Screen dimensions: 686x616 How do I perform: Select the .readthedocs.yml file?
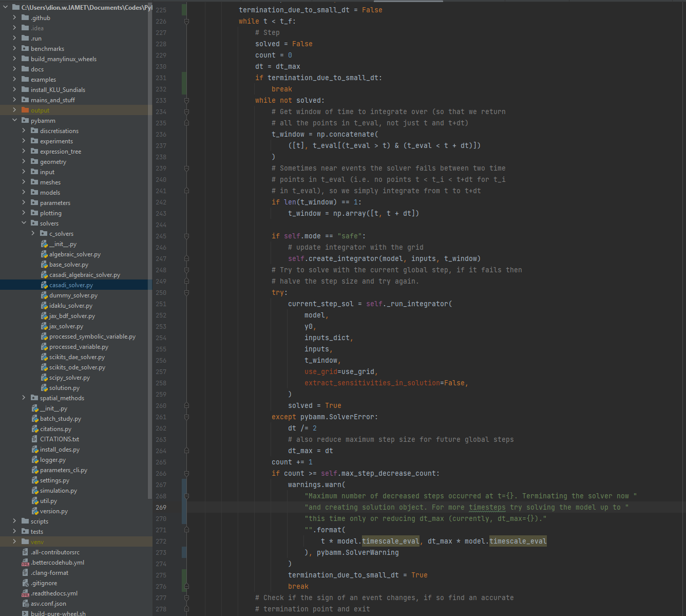(53, 593)
